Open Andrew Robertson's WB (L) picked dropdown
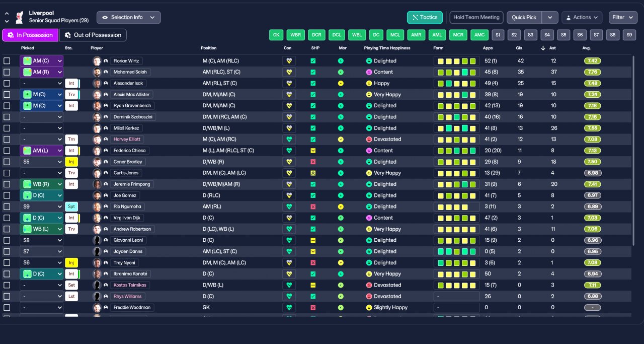 coord(42,229)
